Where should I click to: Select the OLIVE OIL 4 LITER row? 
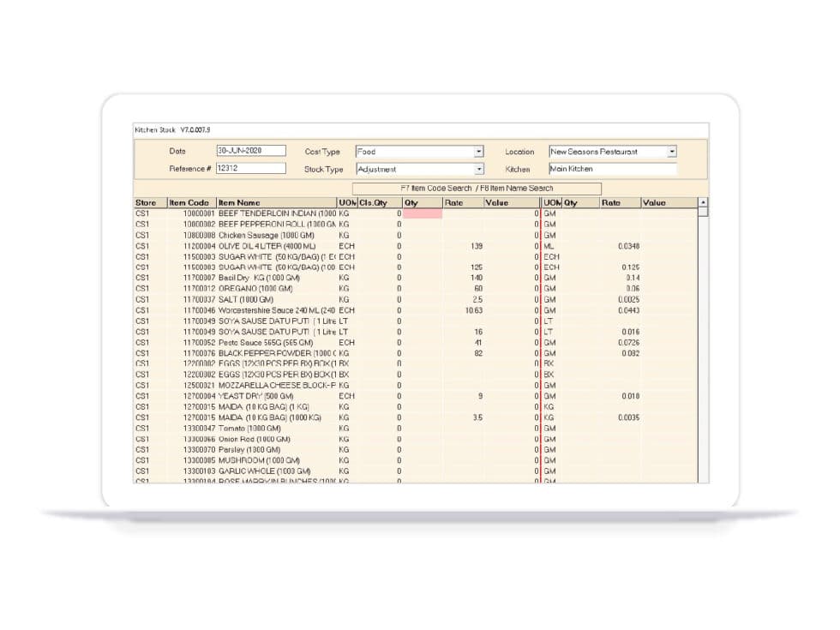click(x=274, y=246)
